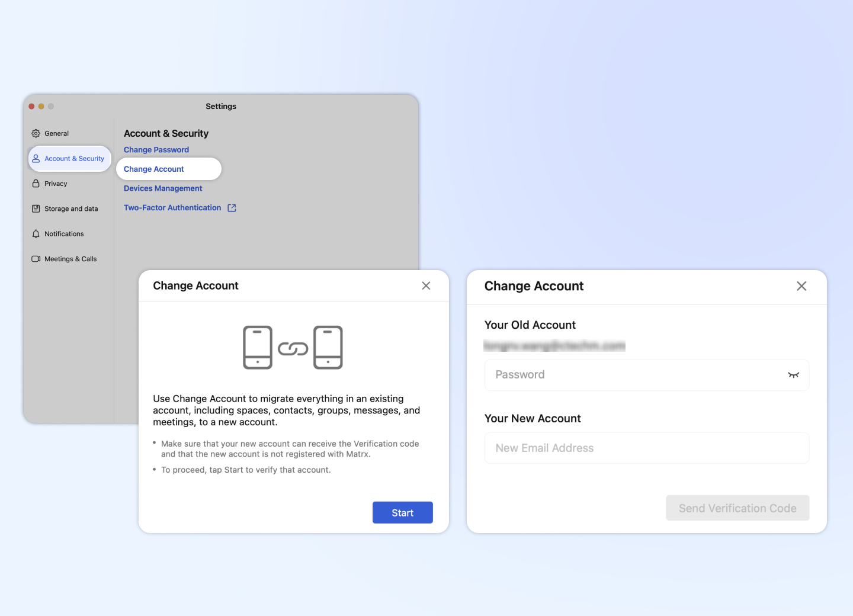Click the General gear icon
The width and height of the screenshot is (853, 616).
36,133
